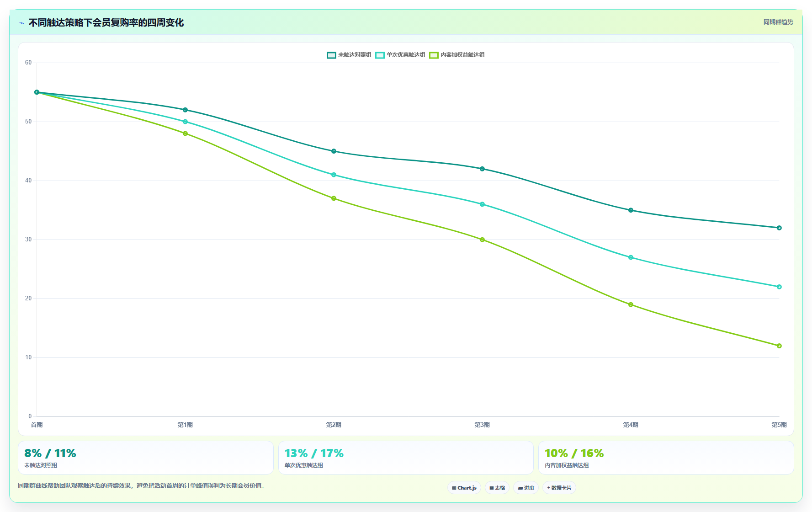Select the 8% / 11% summary card
812x512 pixels.
click(x=146, y=458)
